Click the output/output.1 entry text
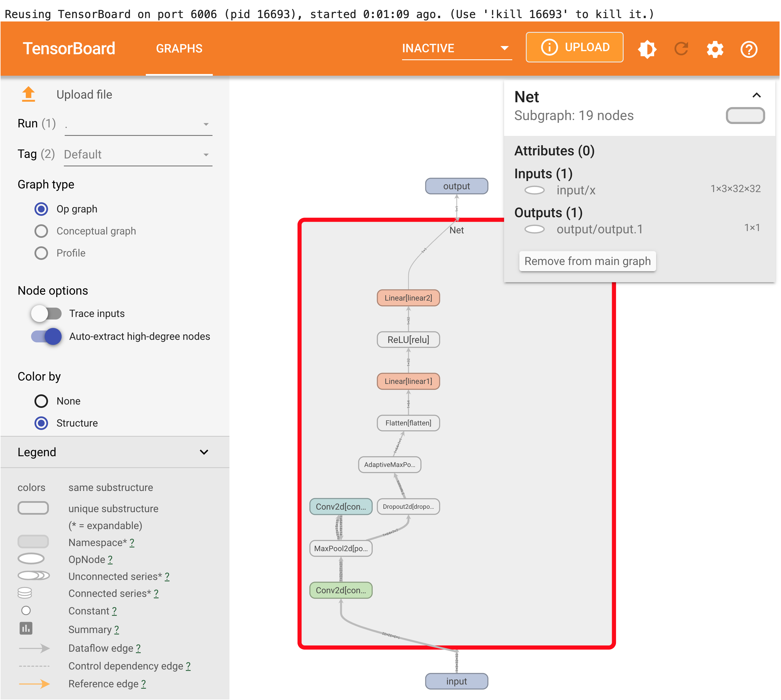The height and width of the screenshot is (700, 781). click(600, 229)
